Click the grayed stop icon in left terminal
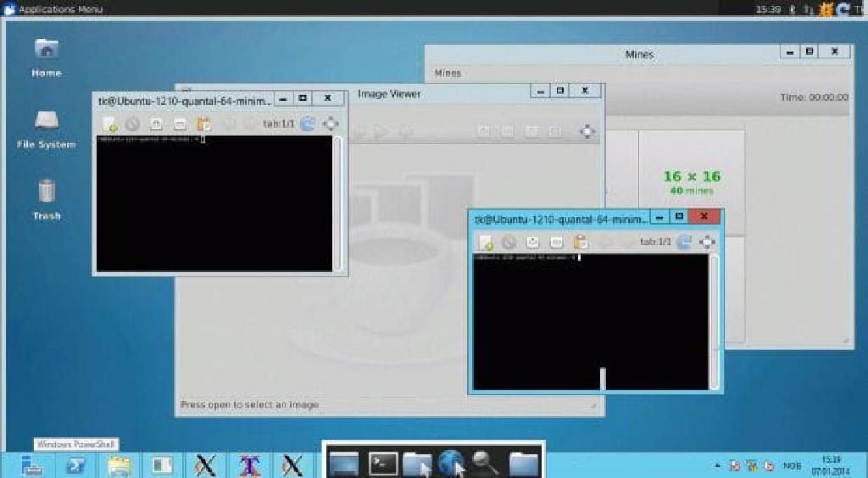Screen dimensions: 868x478 click(x=131, y=124)
